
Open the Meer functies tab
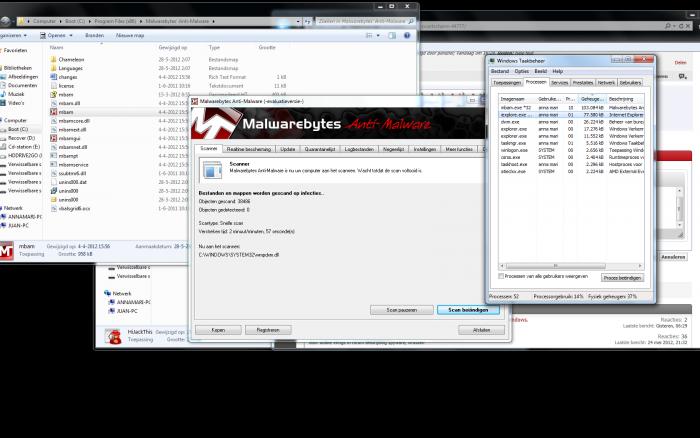tap(459, 149)
